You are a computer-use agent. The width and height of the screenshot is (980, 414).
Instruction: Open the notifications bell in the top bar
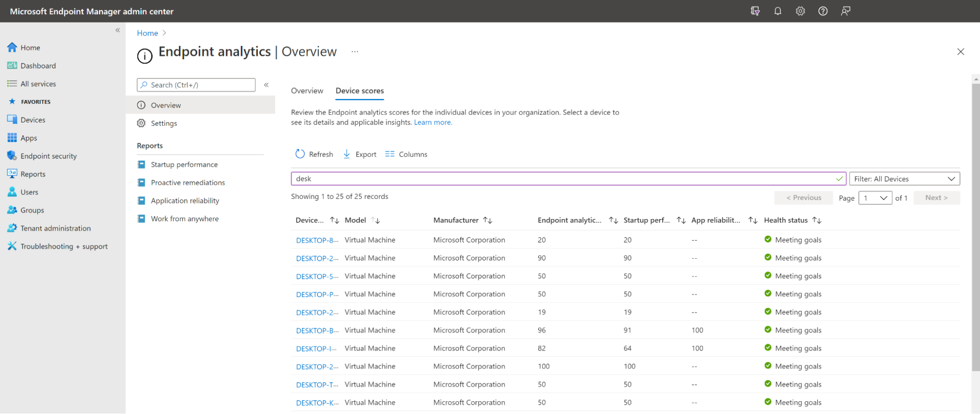[x=778, y=11]
